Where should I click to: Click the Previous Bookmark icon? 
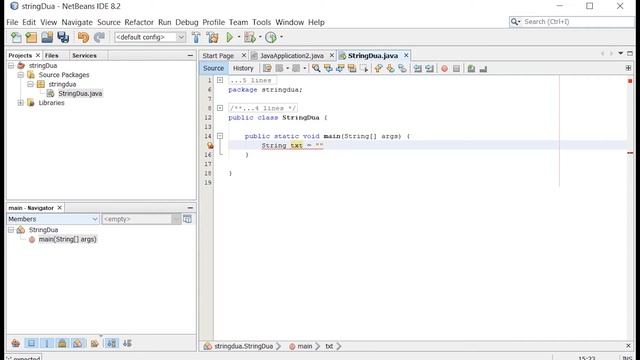pos(378,69)
